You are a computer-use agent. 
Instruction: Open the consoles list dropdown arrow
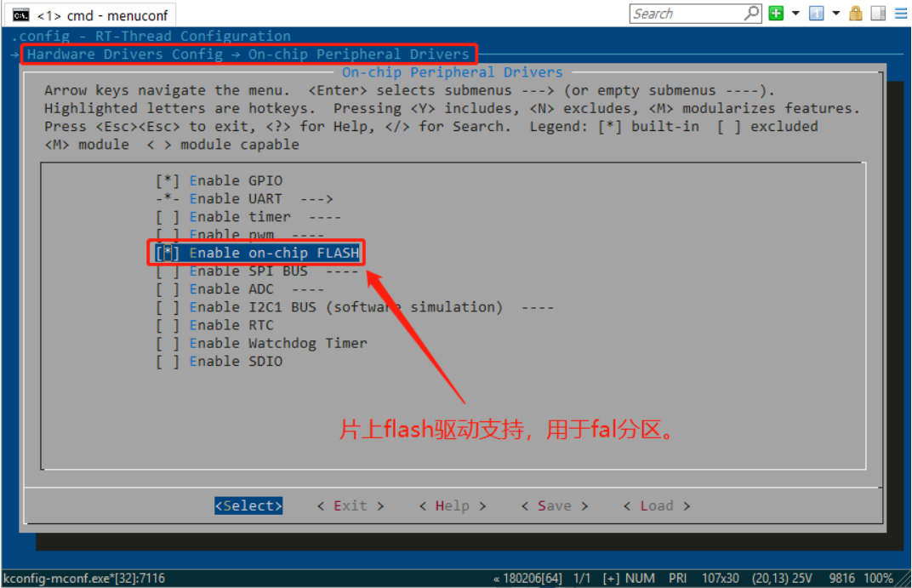point(836,14)
